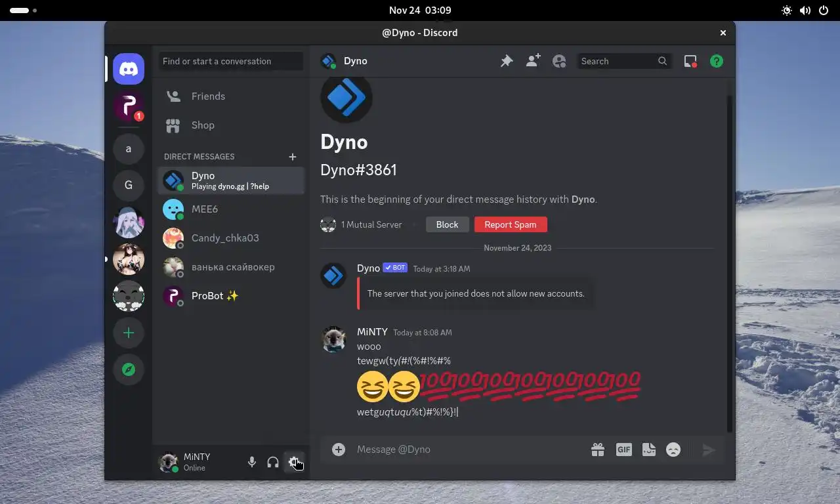Click MiNTY avatar next to message
The width and height of the screenshot is (840, 504).
[x=333, y=339]
